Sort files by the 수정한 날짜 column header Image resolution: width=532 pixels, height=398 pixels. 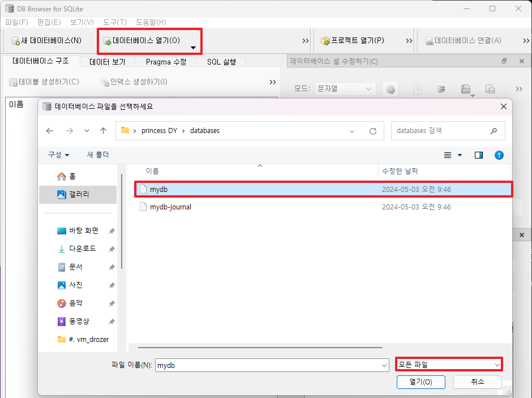pos(400,172)
